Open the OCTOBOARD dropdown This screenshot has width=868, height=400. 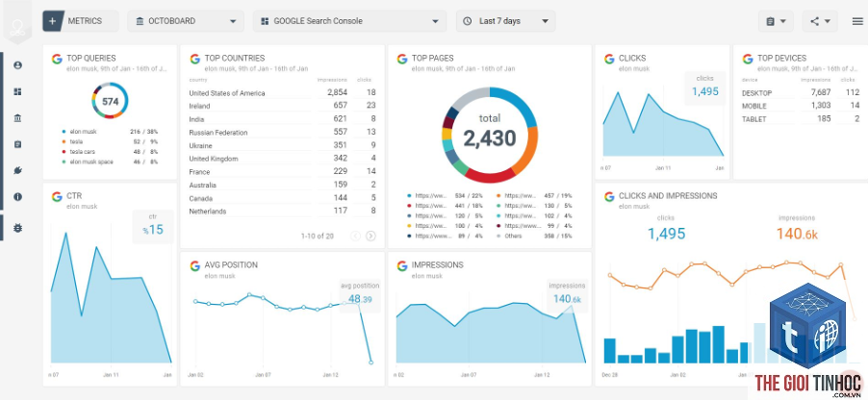point(186,21)
